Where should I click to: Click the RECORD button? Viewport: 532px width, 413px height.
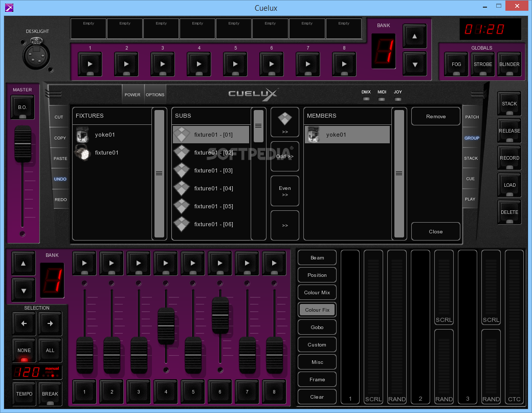pos(509,158)
